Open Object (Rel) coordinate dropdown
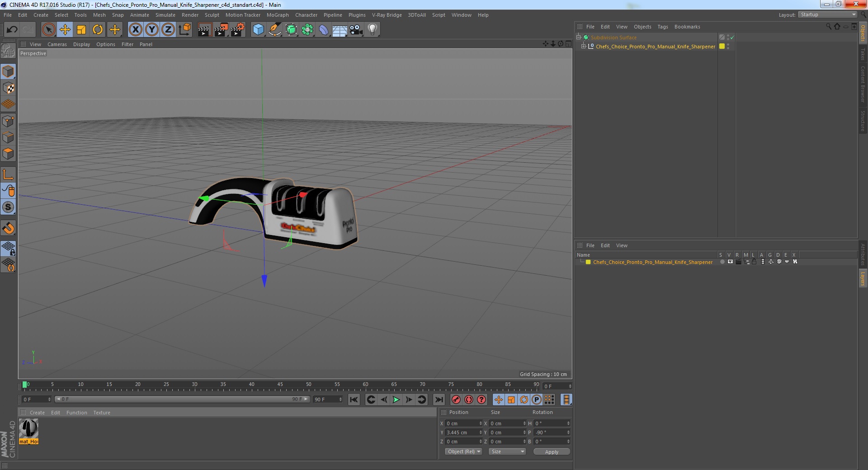Viewport: 868px width, 470px height. [x=463, y=451]
